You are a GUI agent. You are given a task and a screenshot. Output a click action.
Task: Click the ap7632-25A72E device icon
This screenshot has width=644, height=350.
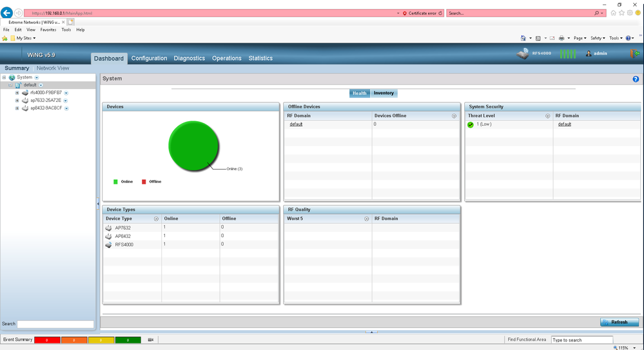click(x=25, y=101)
